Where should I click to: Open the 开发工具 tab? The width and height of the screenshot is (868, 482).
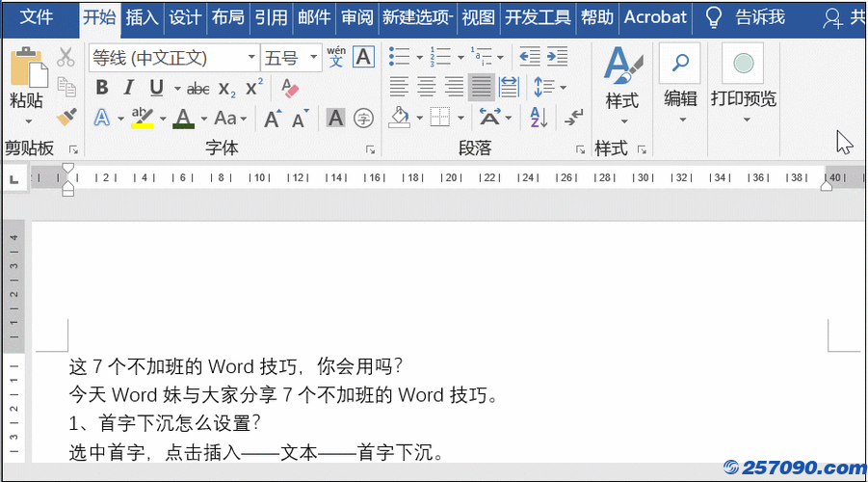538,17
